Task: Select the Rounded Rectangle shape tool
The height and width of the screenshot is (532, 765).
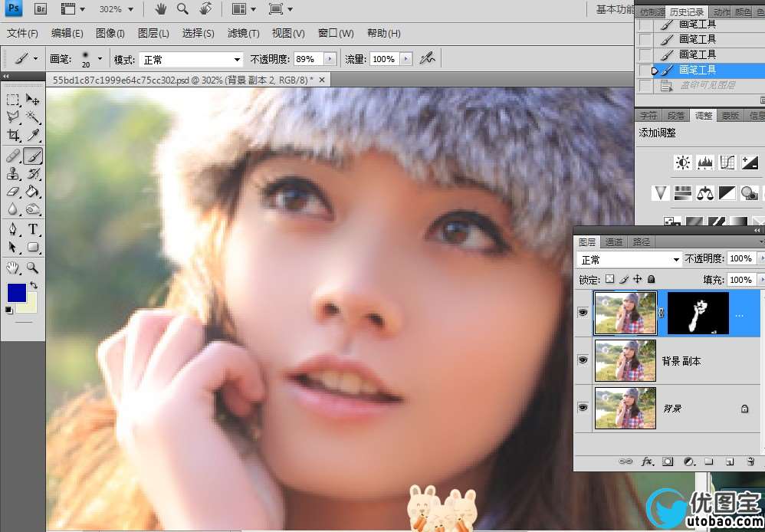Action: 33,247
